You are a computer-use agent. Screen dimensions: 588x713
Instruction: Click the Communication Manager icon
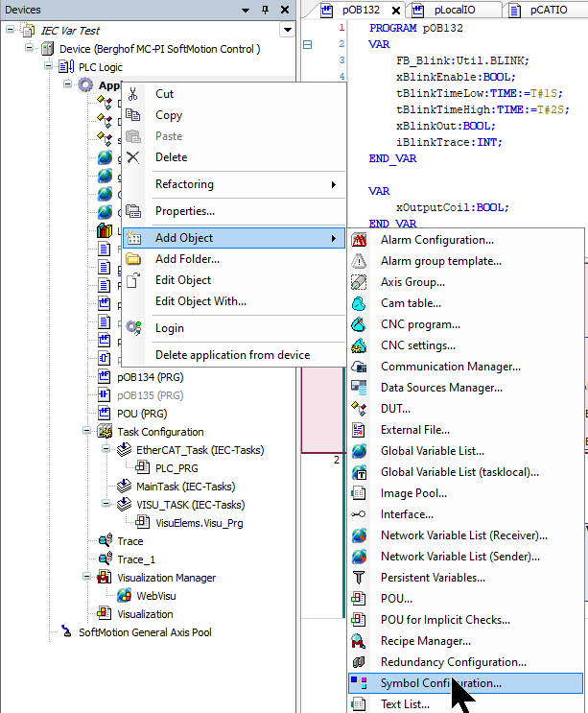pyautogui.click(x=359, y=367)
